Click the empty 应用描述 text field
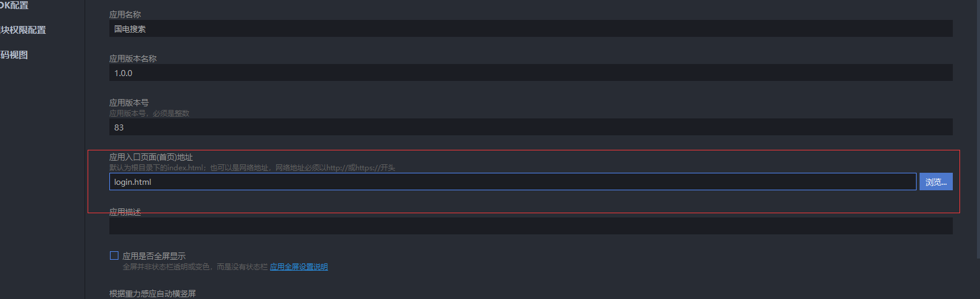The image size is (980, 299). coord(530,226)
